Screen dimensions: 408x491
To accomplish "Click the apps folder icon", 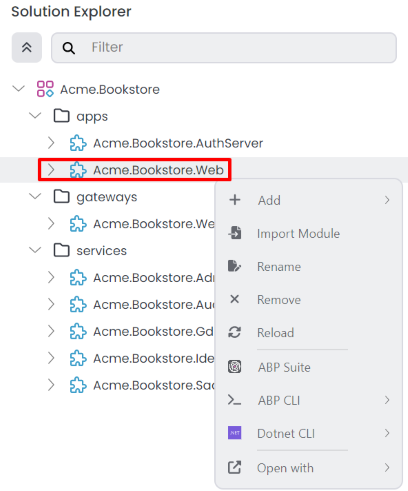I will (62, 116).
